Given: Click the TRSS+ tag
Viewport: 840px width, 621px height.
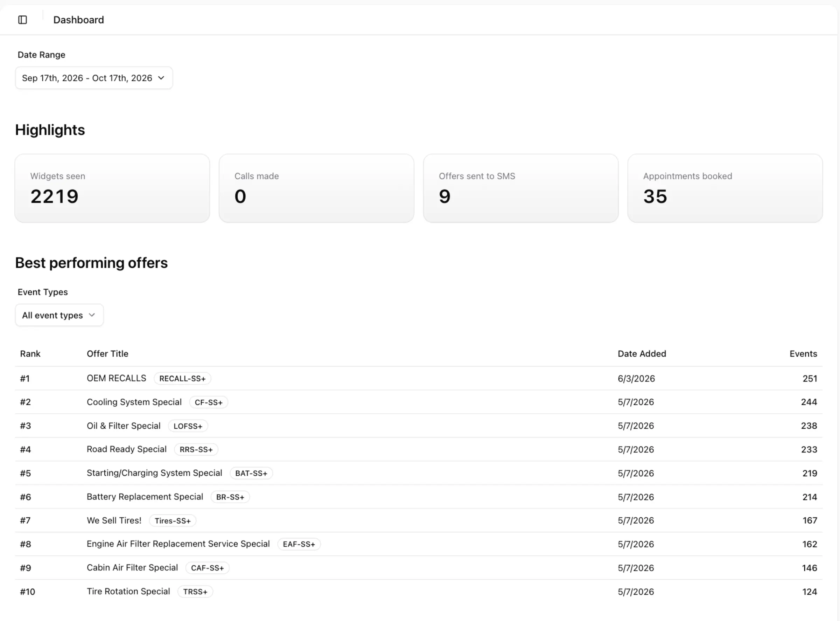Looking at the screenshot, I should 195,592.
